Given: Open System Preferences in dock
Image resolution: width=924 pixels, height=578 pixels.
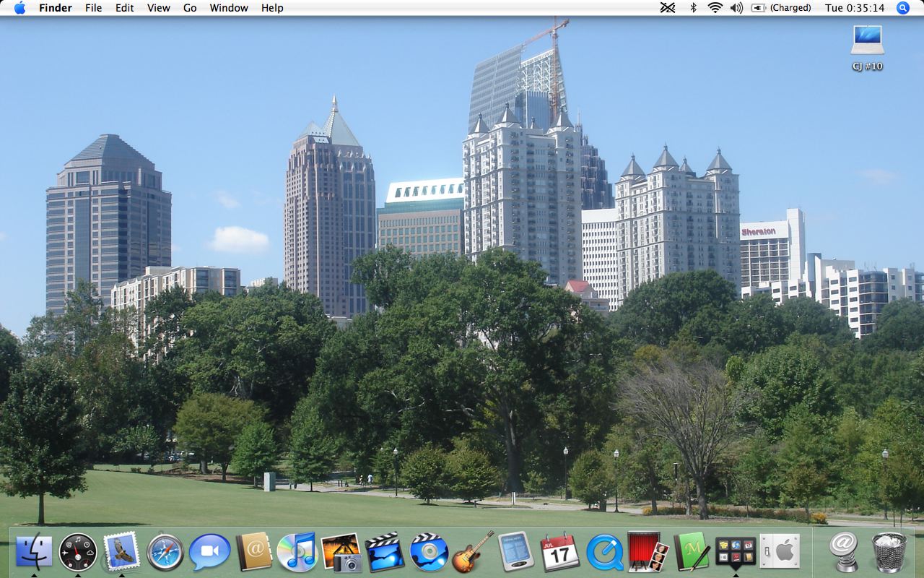Looking at the screenshot, I should tap(780, 552).
